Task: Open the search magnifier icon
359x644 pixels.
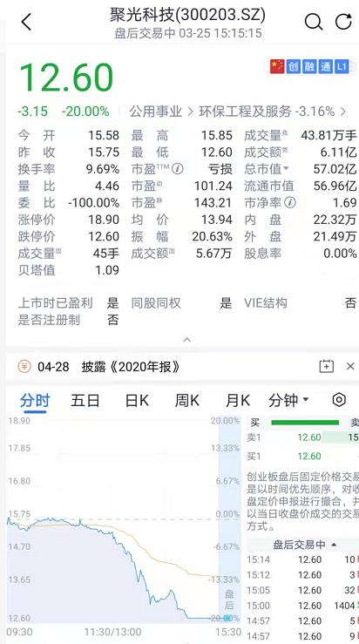Action: [314, 22]
